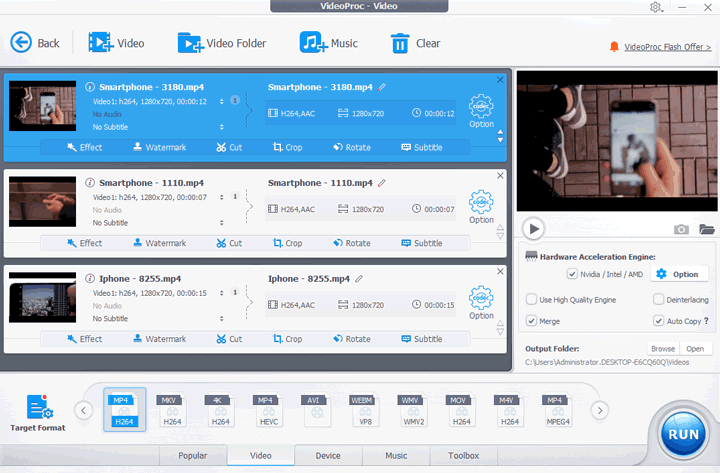Browse for an output folder

pyautogui.click(x=663, y=349)
